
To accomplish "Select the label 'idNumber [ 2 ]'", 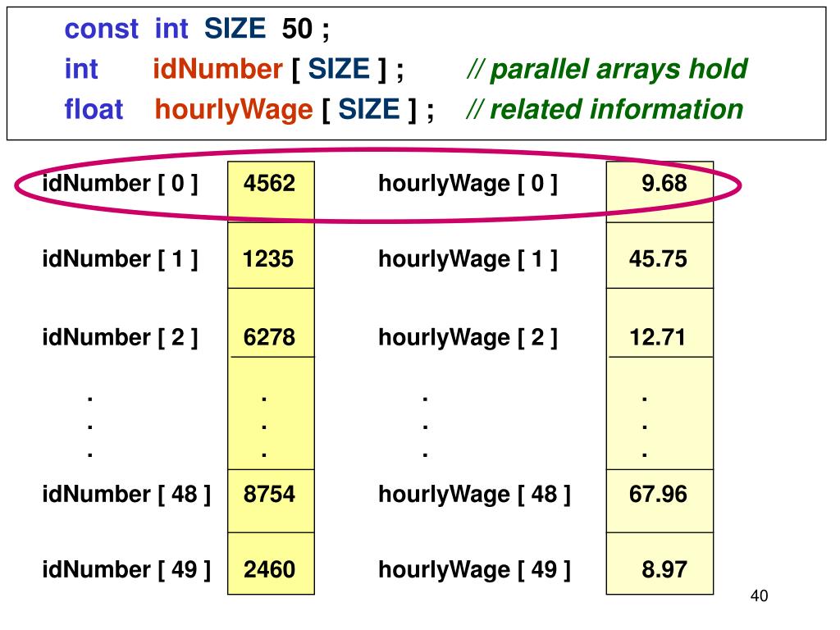I will [120, 337].
